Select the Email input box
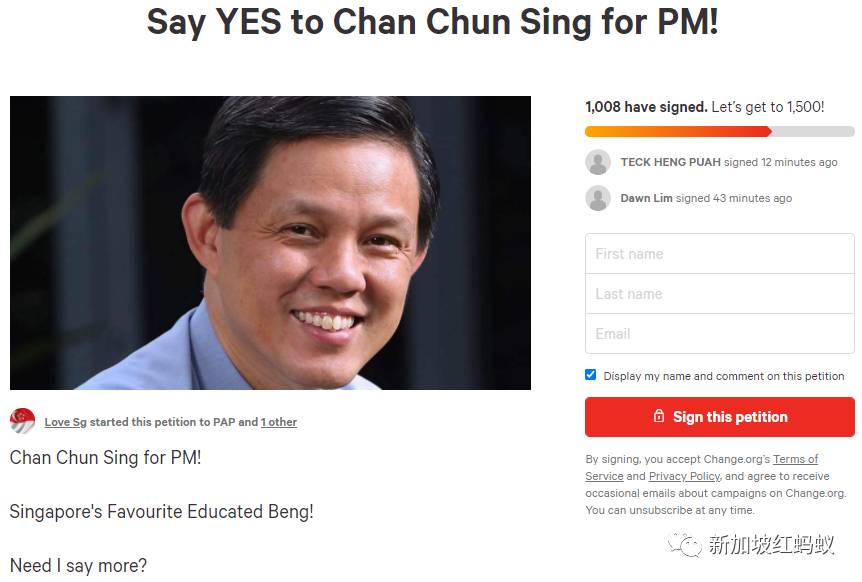 coord(719,334)
